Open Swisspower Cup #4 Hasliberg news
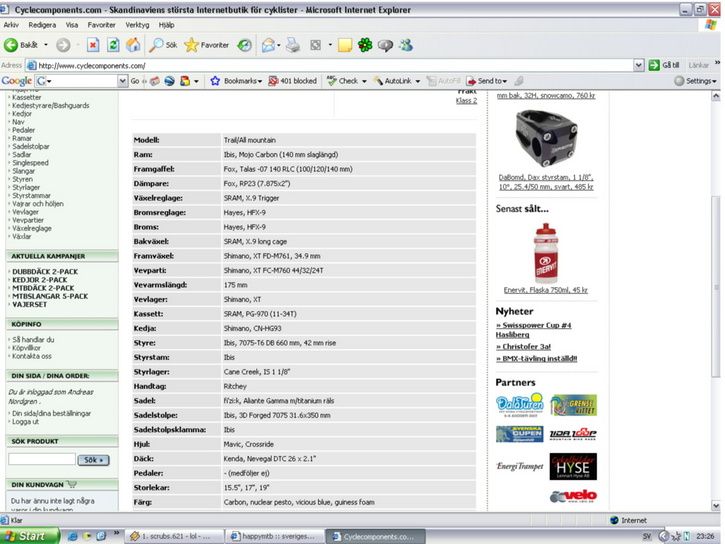Screen dimensions: 725x544 tap(533, 330)
